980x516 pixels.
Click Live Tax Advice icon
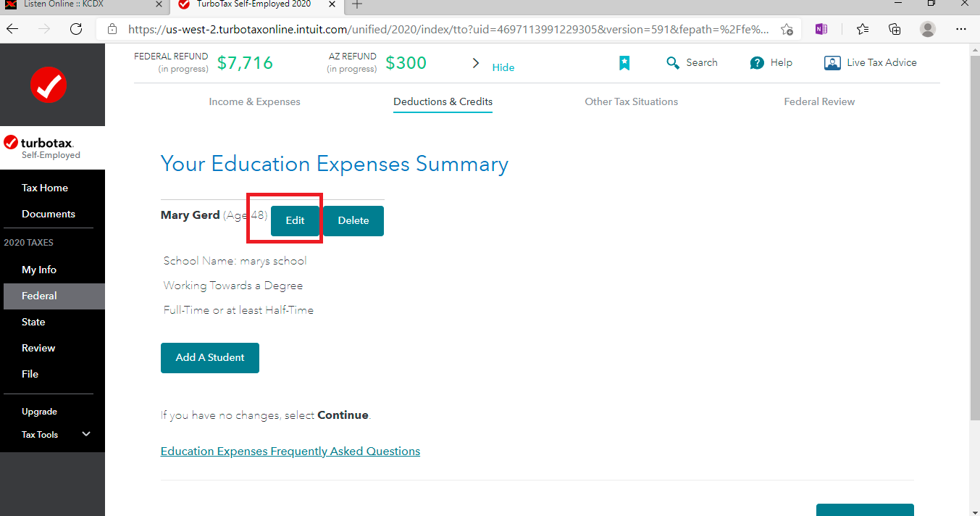pos(832,63)
